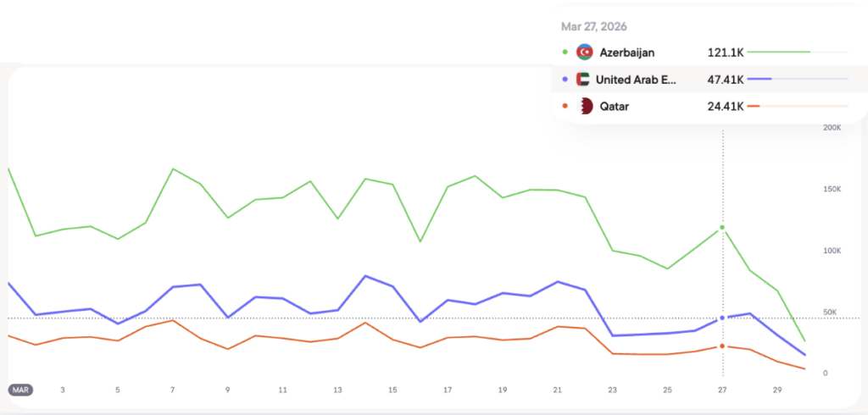868x415 pixels.
Task: Click the green Azerbaijan progress bar
Action: point(779,53)
